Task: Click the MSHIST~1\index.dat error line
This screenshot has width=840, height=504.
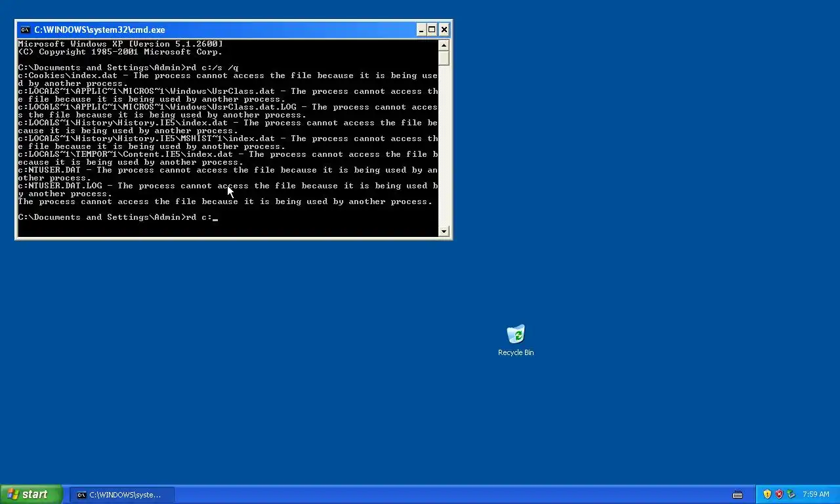Action: 228,142
